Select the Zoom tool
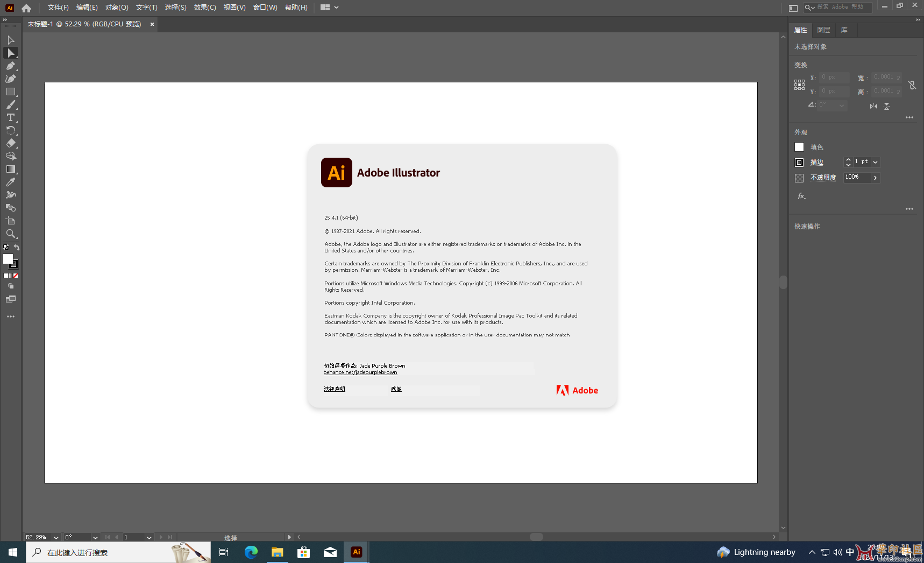924x563 pixels. [x=11, y=234]
